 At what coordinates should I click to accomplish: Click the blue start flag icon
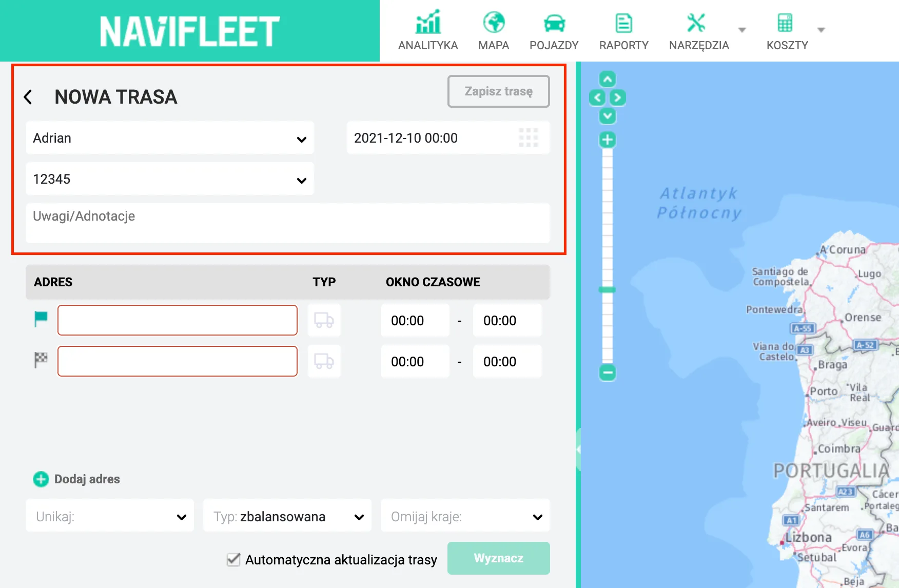click(x=41, y=319)
